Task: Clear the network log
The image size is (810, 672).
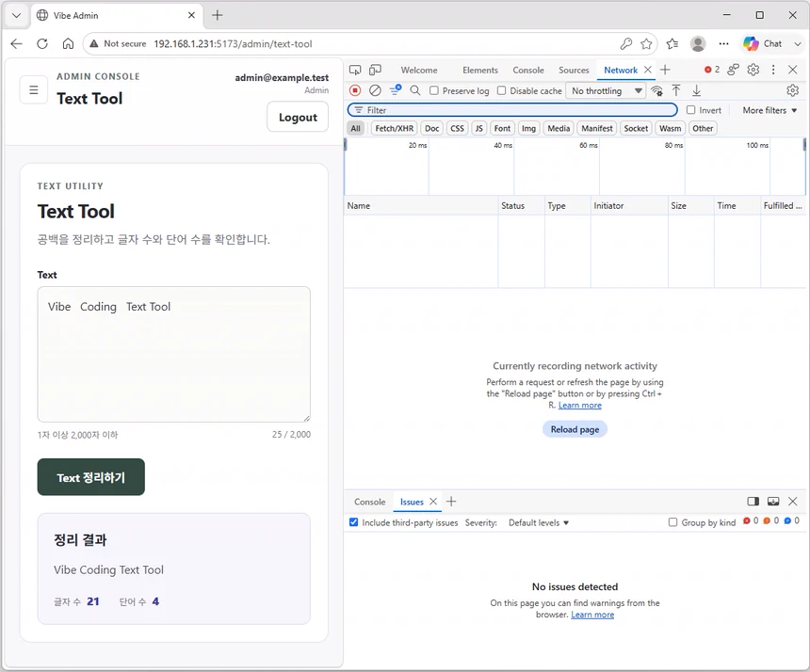Action: pyautogui.click(x=375, y=91)
